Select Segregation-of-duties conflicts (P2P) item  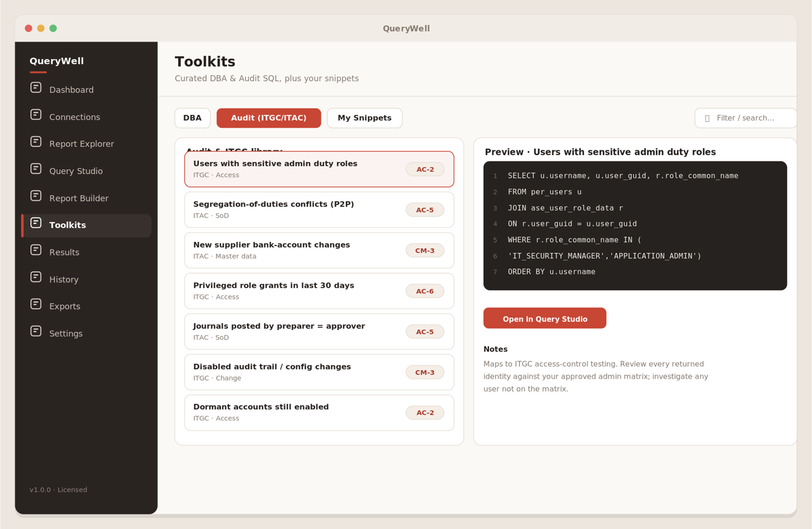pos(319,210)
